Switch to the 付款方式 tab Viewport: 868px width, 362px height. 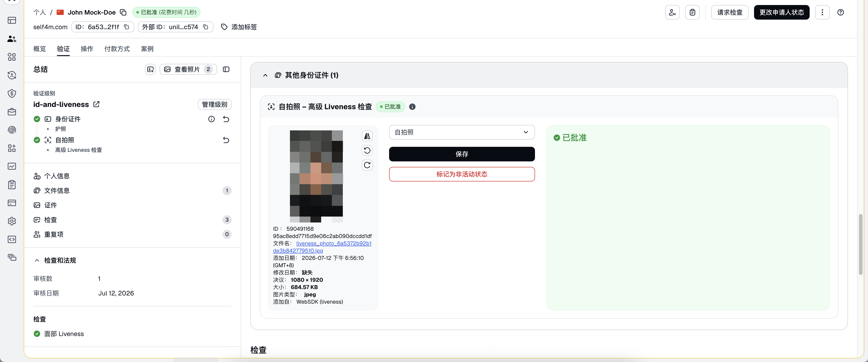(x=117, y=49)
